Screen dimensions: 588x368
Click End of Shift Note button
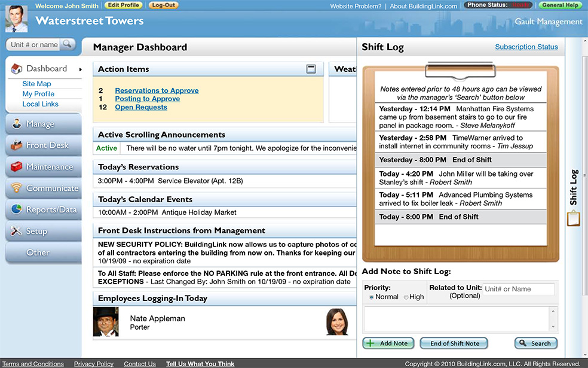click(x=454, y=343)
